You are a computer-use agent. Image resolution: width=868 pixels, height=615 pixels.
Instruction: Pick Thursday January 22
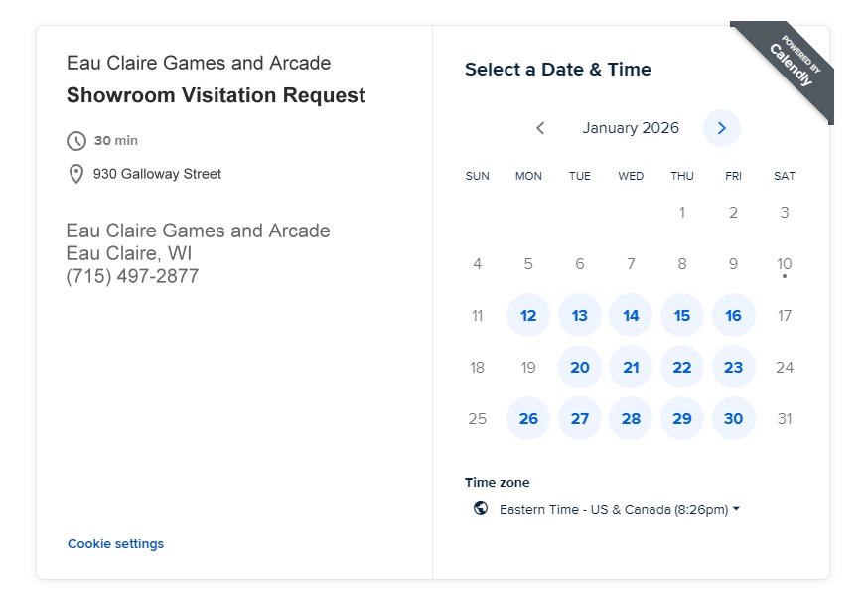(x=682, y=367)
